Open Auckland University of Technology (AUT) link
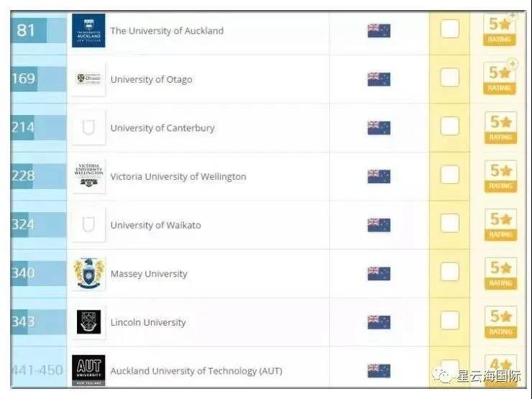This screenshot has height=399, width=532. pos(196,371)
